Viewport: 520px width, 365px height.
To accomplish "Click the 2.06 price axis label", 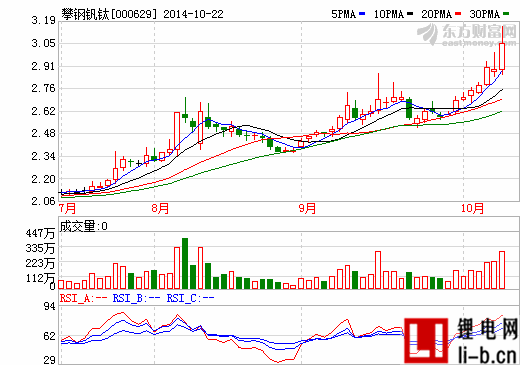I will [x=43, y=201].
